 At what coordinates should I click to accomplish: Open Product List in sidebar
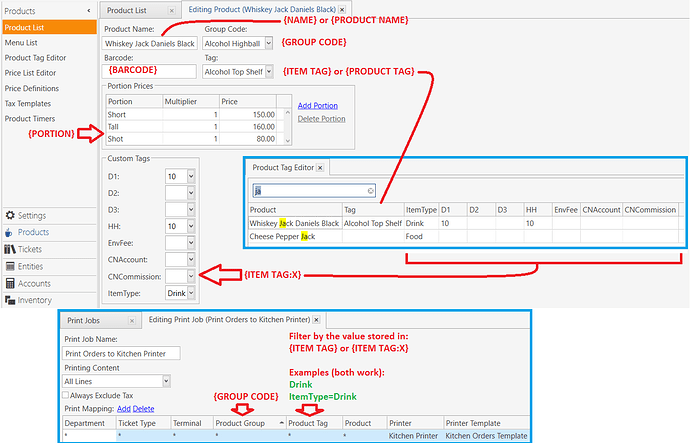49,27
